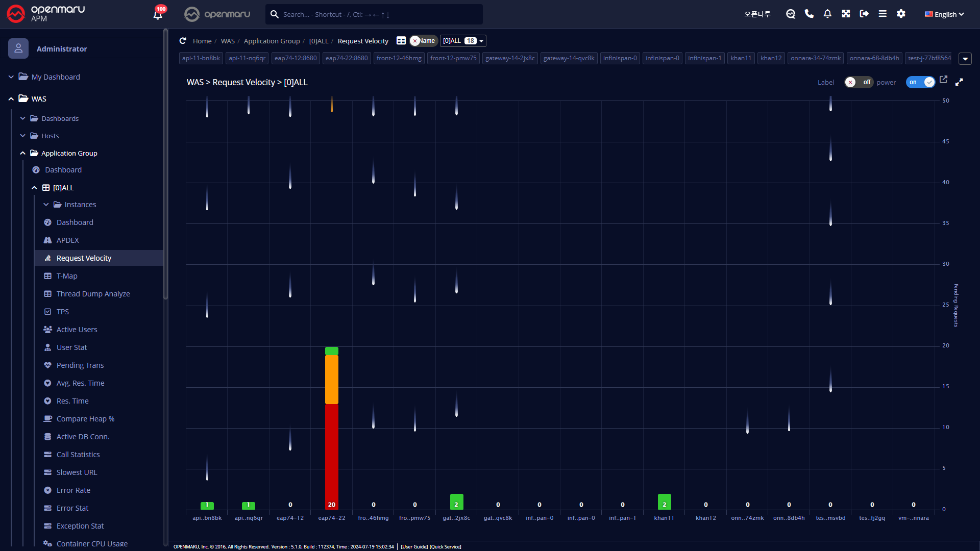980x551 pixels.
Task: Click into the search input field
Action: coord(378,14)
